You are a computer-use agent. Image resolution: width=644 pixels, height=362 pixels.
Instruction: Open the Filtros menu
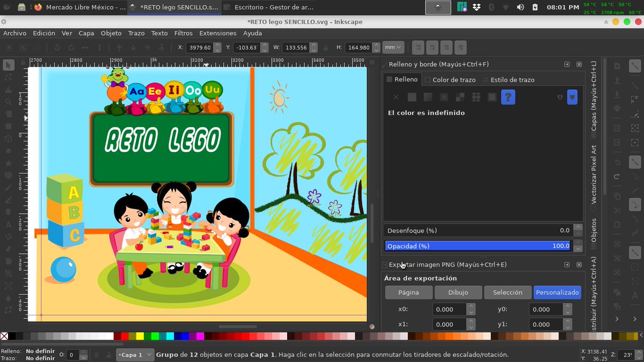(x=183, y=33)
